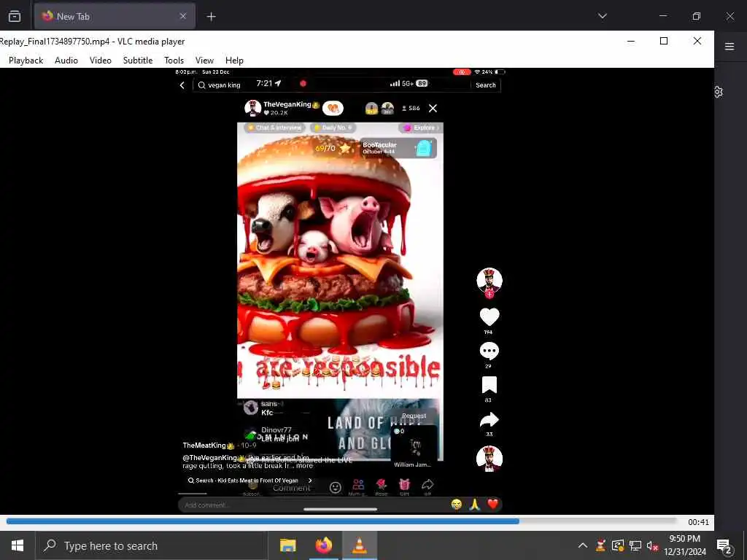Screen dimensions: 747x560
Task: Click the Add comment input field
Action: [312, 505]
